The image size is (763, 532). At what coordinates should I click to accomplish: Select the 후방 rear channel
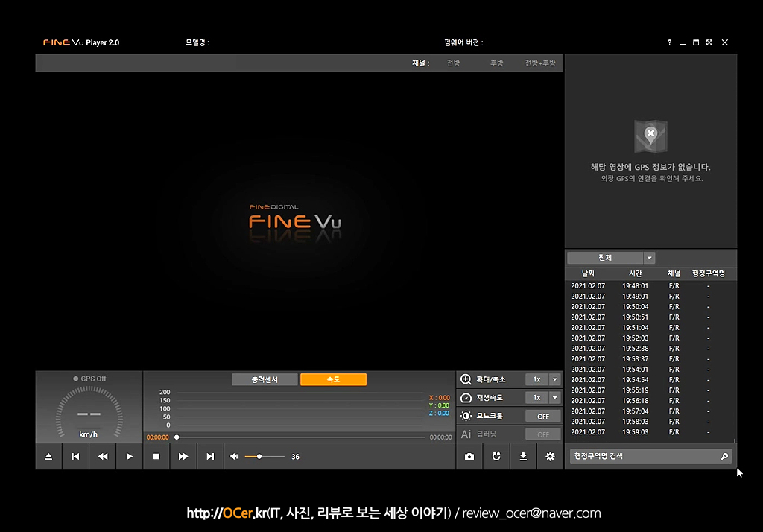(496, 63)
